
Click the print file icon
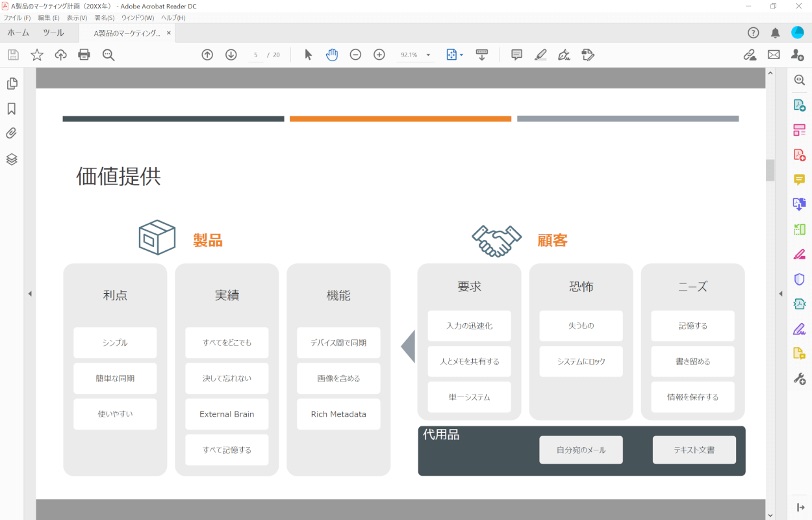[x=84, y=55]
